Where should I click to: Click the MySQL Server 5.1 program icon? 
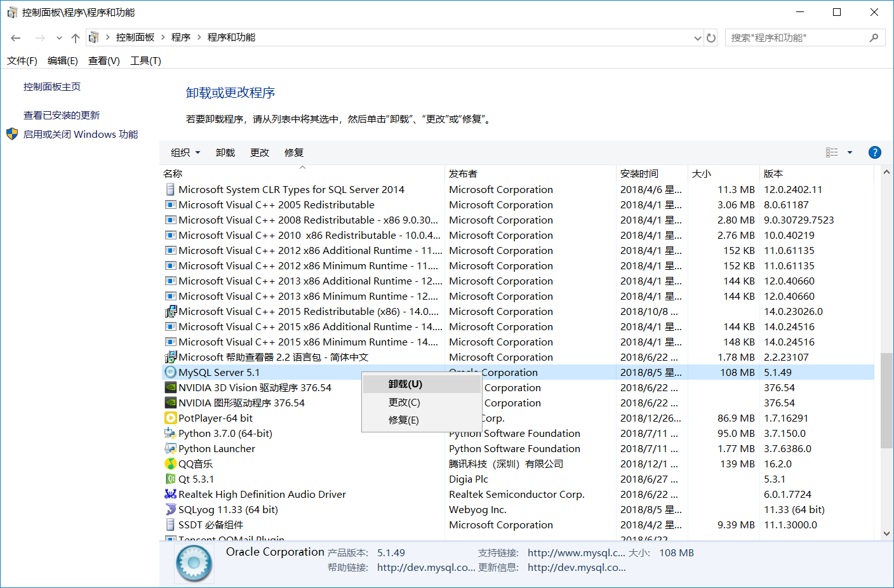[170, 372]
